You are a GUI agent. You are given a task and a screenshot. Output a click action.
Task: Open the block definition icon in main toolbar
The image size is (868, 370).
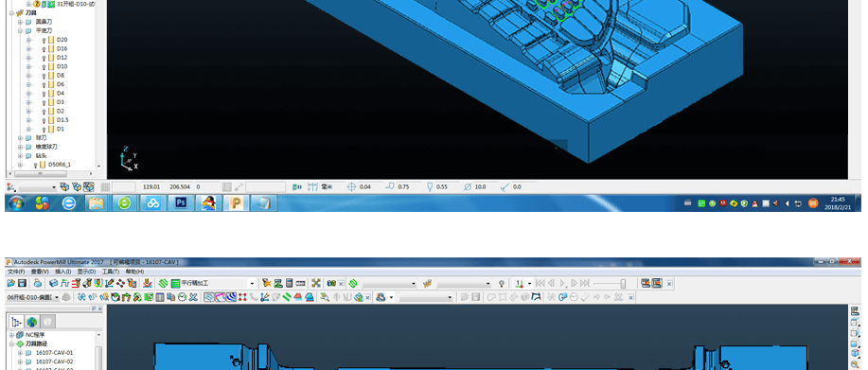point(53,283)
